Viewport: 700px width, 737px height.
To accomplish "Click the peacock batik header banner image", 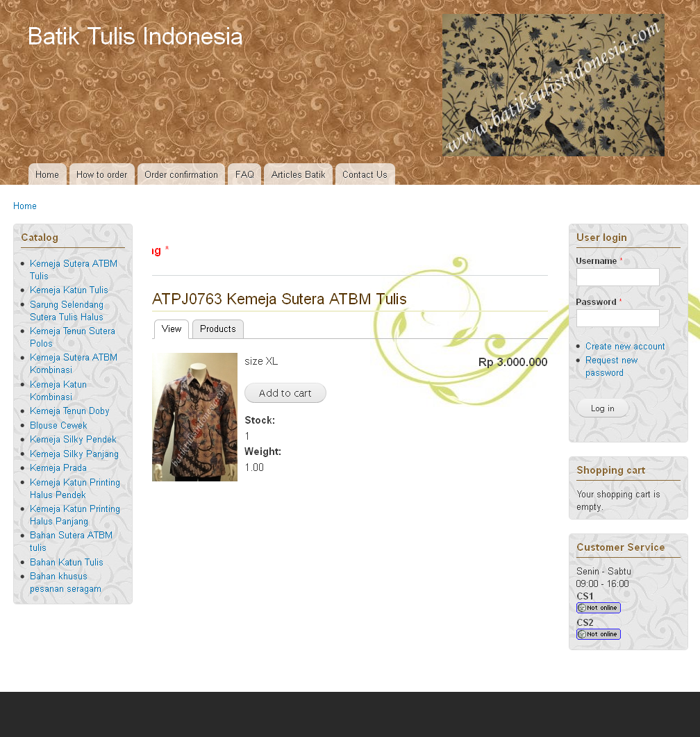I will (x=553, y=85).
